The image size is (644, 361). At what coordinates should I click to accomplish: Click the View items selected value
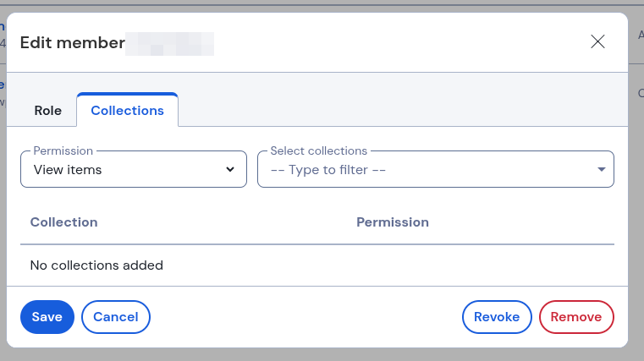point(68,170)
